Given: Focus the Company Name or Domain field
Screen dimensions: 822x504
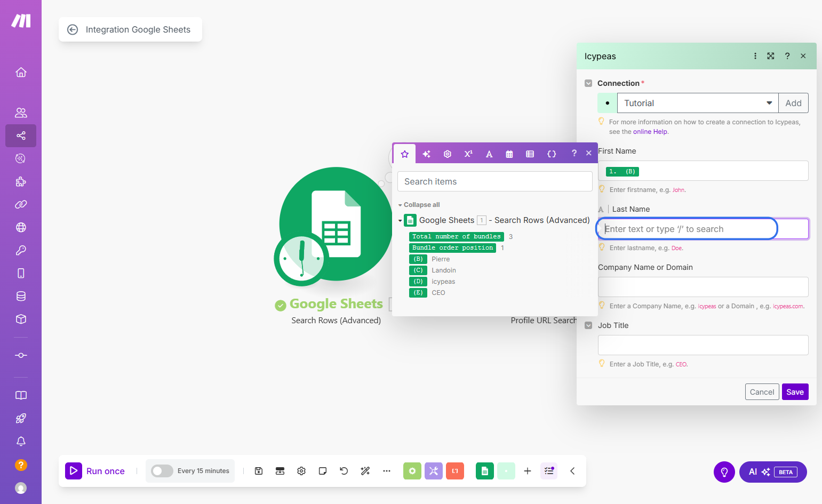Looking at the screenshot, I should 703,287.
